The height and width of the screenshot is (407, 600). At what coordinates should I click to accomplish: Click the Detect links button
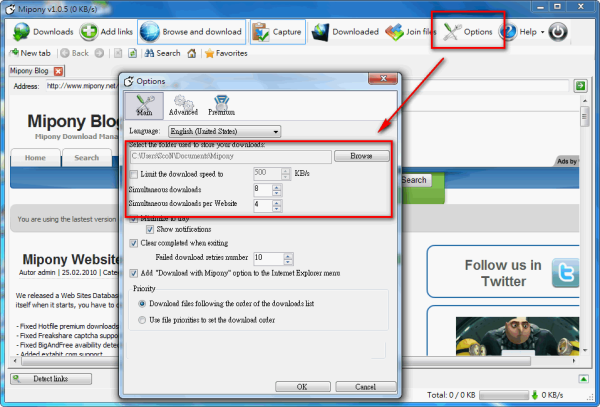click(x=51, y=379)
